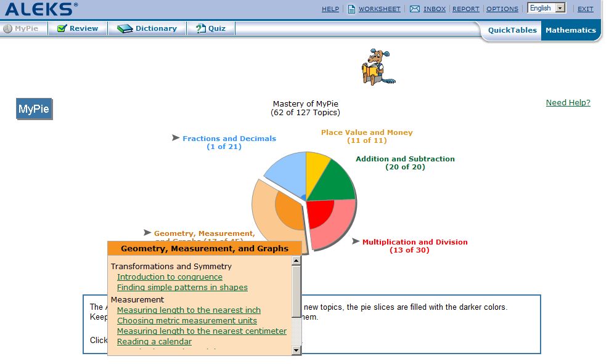Viewport: 609px width, 364px height.
Task: Click the Addition and Subtraction label
Action: pyautogui.click(x=405, y=163)
